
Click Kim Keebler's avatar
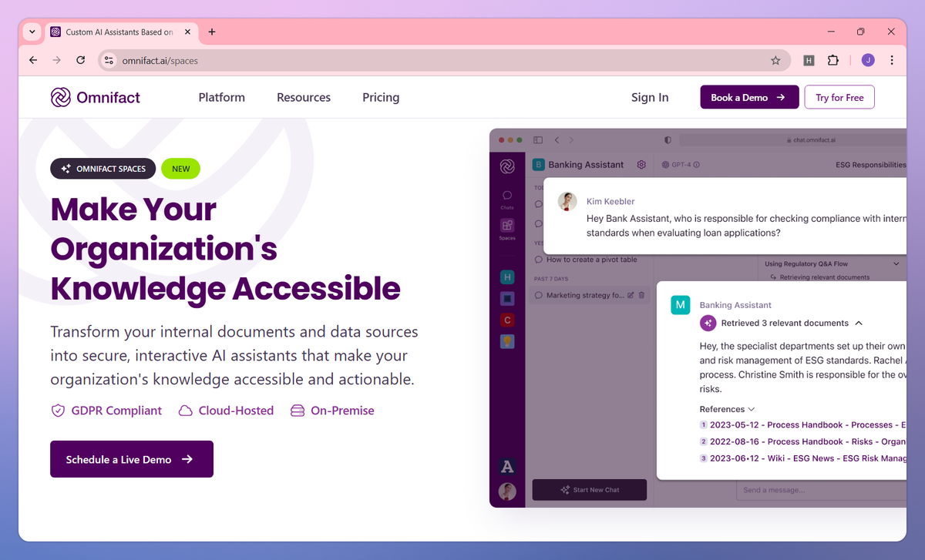coord(567,202)
